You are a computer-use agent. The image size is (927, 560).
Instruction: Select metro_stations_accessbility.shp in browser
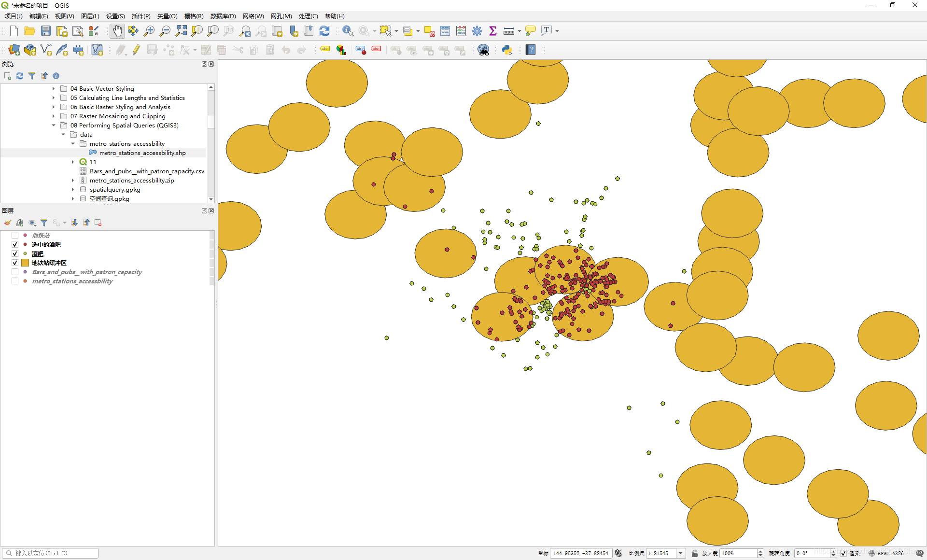click(x=142, y=153)
